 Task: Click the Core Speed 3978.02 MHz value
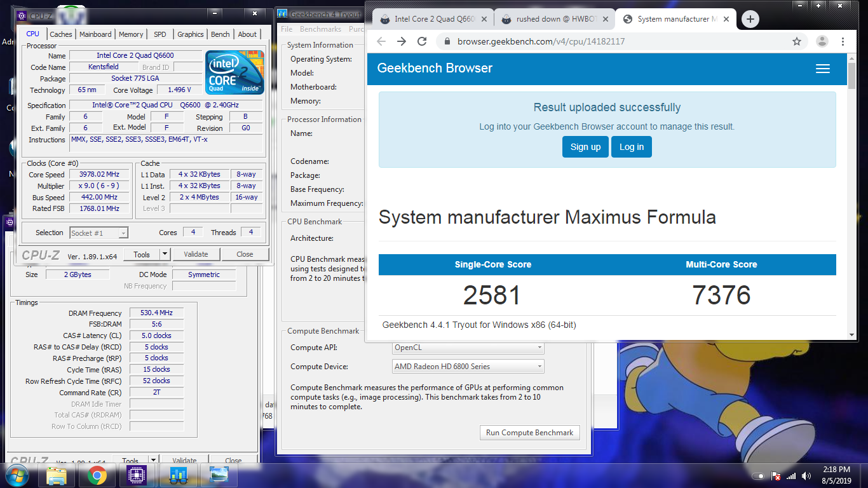click(x=99, y=175)
